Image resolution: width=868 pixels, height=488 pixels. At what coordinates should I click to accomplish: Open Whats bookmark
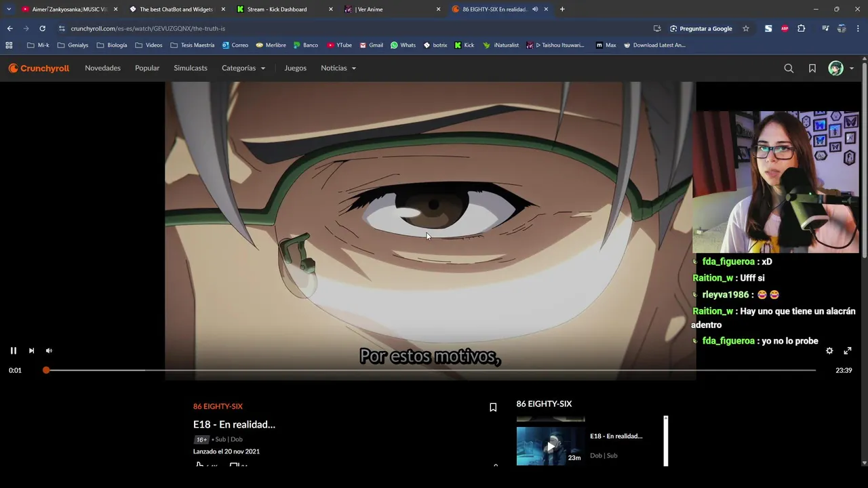pyautogui.click(x=403, y=45)
